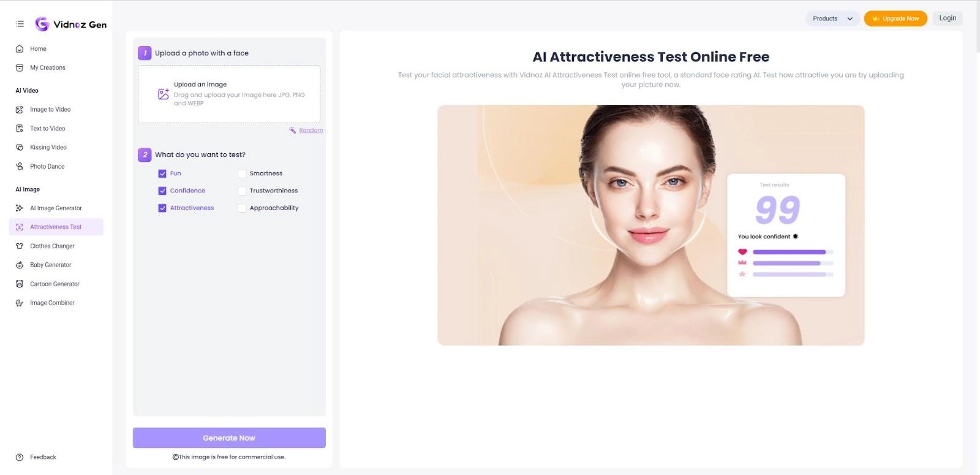Enable the Trustworthiness checkbox
This screenshot has height=475, width=980.
click(x=242, y=191)
